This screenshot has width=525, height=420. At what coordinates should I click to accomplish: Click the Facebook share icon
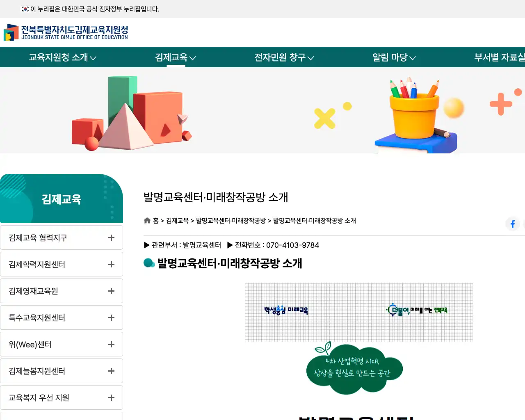pos(513,224)
